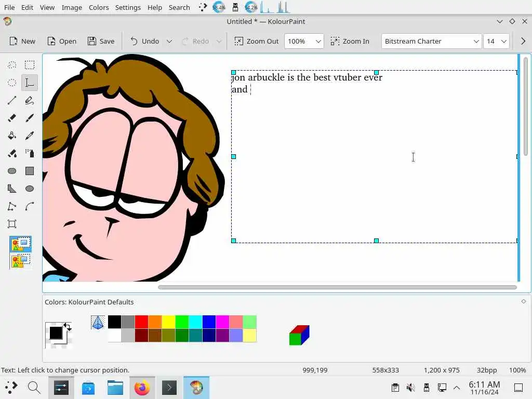The height and width of the screenshot is (399, 532).
Task: Pick the cyan palette swatch
Action: coord(195,322)
